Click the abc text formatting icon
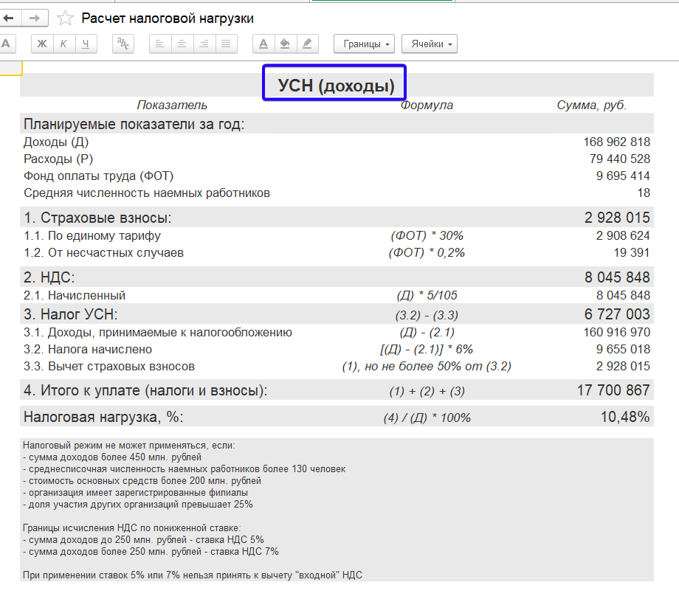 click(x=123, y=44)
